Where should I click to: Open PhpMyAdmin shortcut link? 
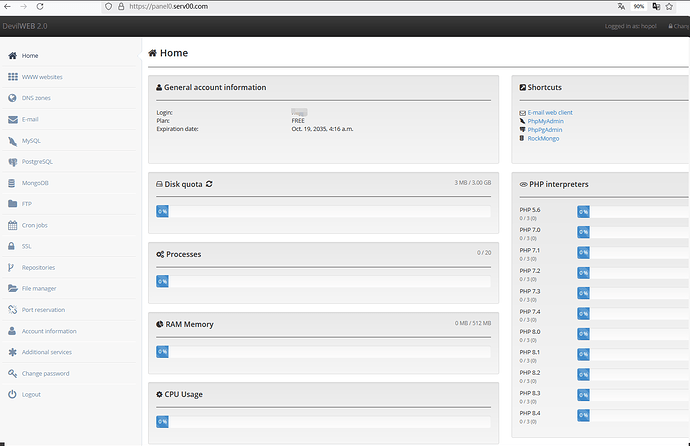pyautogui.click(x=546, y=121)
